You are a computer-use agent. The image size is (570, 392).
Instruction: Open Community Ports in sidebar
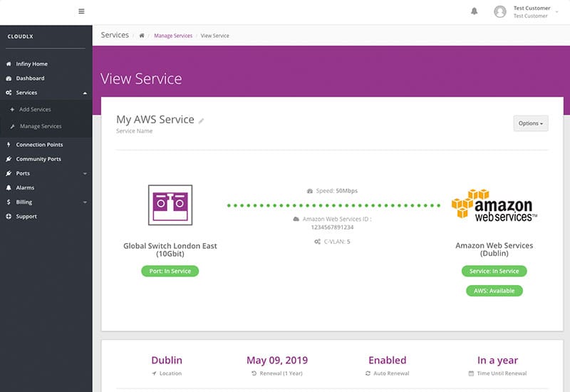(x=38, y=159)
